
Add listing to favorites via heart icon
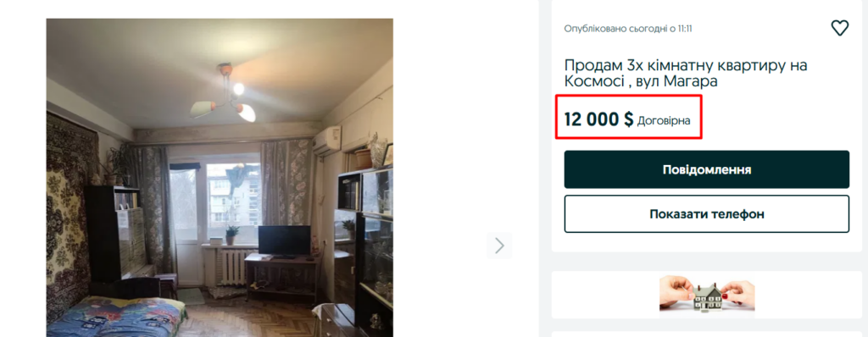(x=839, y=28)
